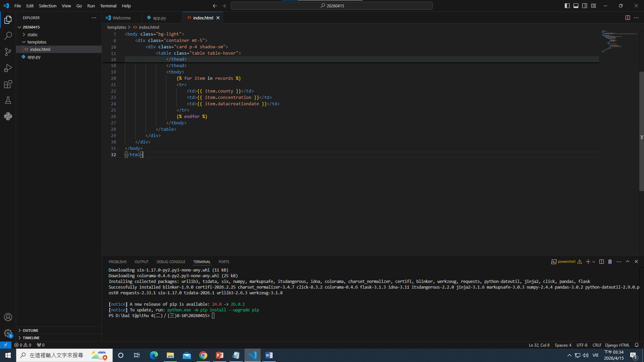Open the Extensions view

click(x=8, y=84)
